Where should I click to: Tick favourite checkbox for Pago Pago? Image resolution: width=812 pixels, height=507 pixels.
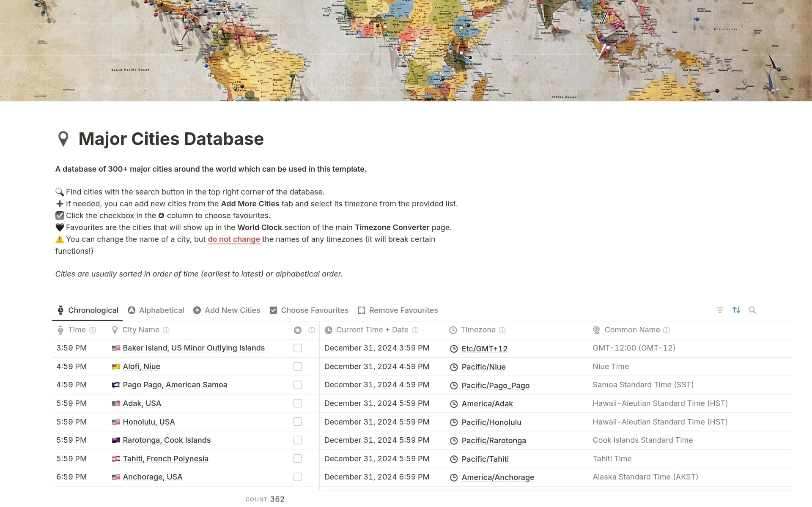298,385
